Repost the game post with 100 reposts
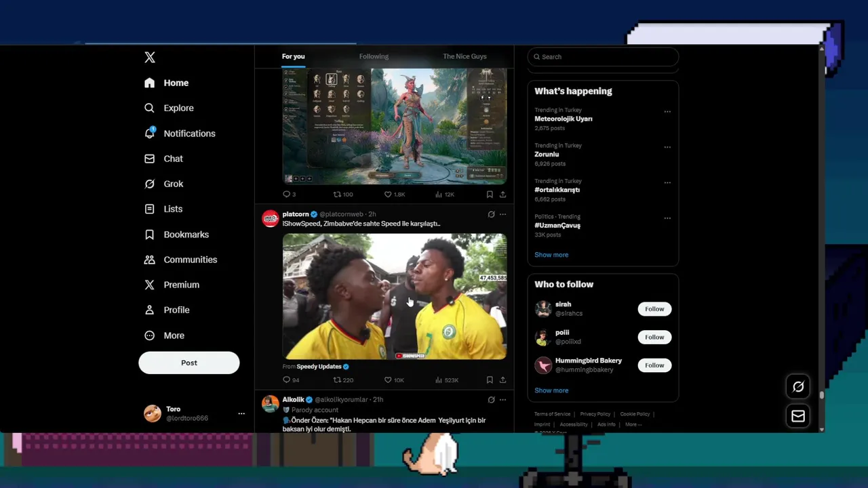Screen dimensions: 868x488 [343, 195]
